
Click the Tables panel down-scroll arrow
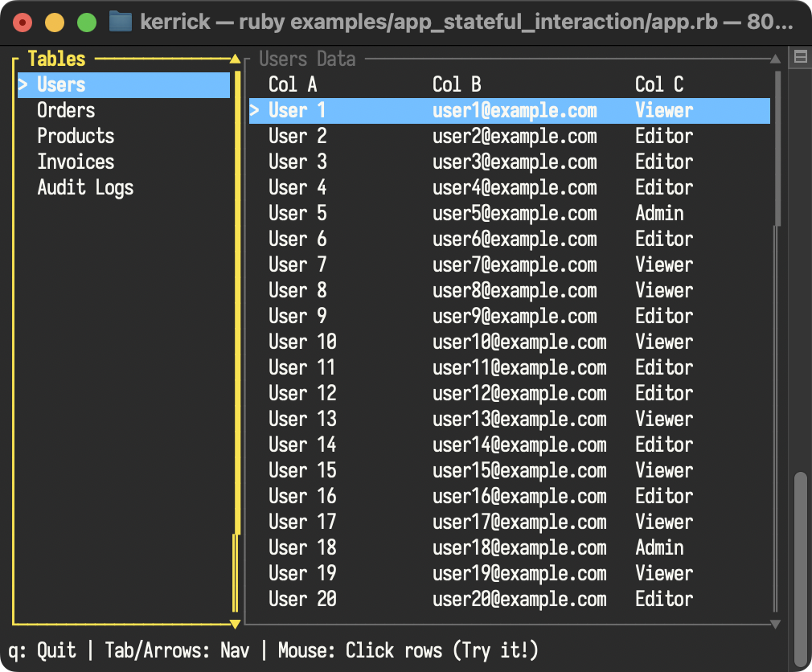pyautogui.click(x=235, y=624)
